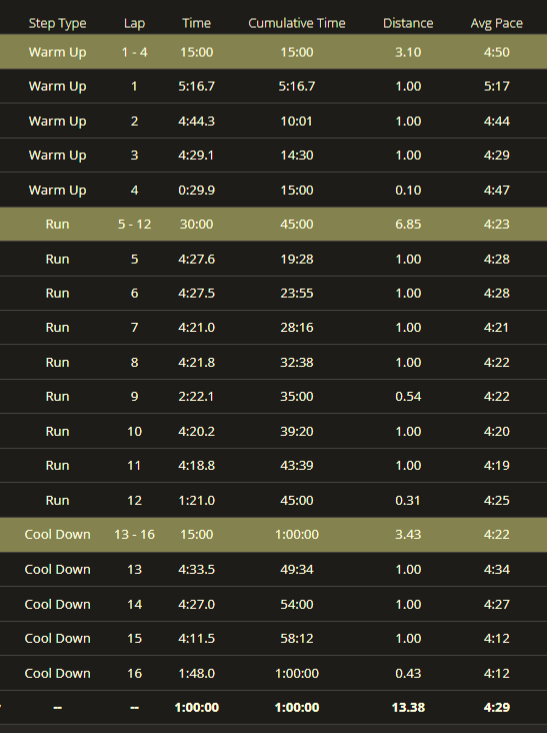Select the lap time 1:21.0
Image resolution: width=547 pixels, height=733 pixels.
click(x=196, y=500)
